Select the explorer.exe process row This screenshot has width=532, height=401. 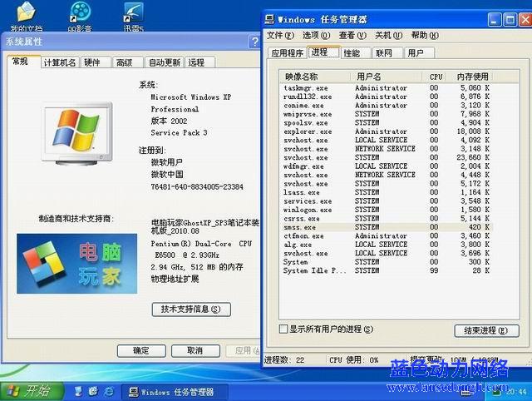[387, 131]
